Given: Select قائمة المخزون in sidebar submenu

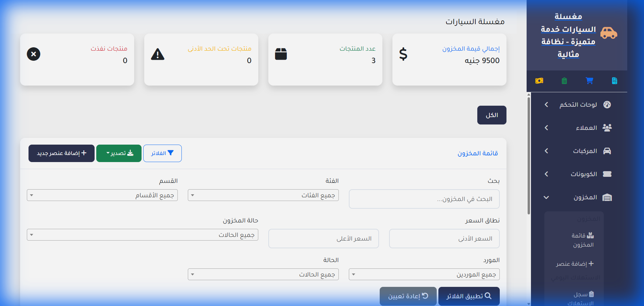Looking at the screenshot, I should tap(583, 240).
